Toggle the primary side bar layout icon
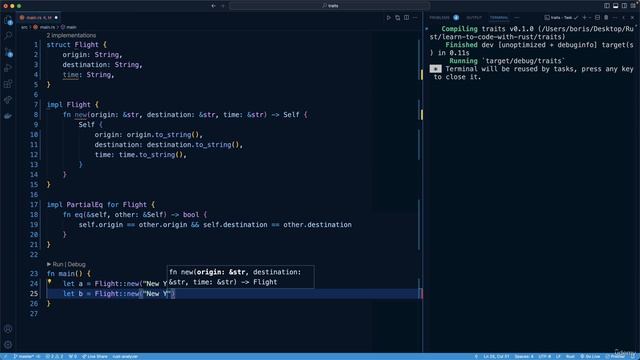This screenshot has width=640, height=360. coord(607,6)
